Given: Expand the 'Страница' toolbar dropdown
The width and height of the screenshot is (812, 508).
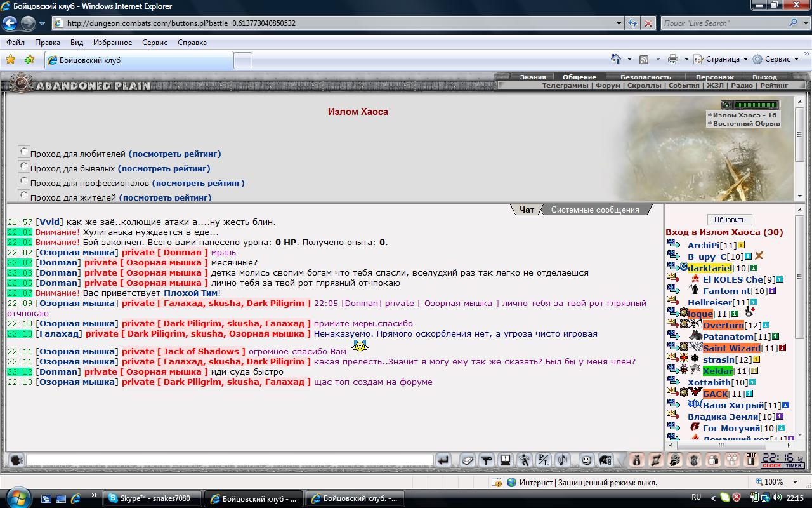Looking at the screenshot, I should click(745, 59).
